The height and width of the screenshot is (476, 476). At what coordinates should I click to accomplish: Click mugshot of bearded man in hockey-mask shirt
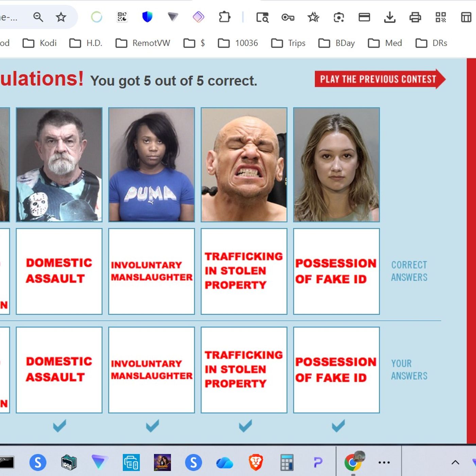(59, 165)
